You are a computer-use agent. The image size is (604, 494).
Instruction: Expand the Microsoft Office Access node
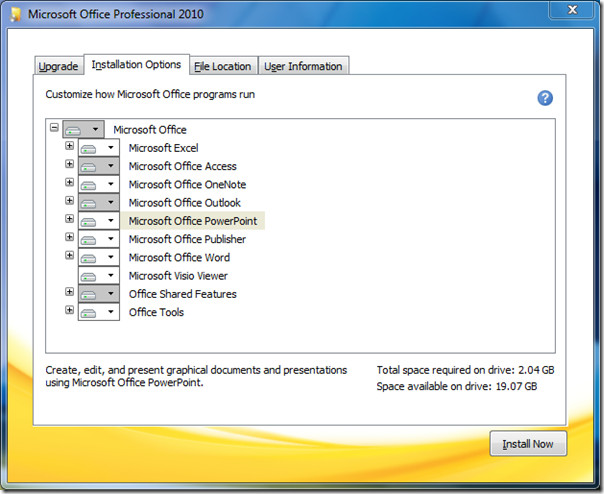click(69, 164)
